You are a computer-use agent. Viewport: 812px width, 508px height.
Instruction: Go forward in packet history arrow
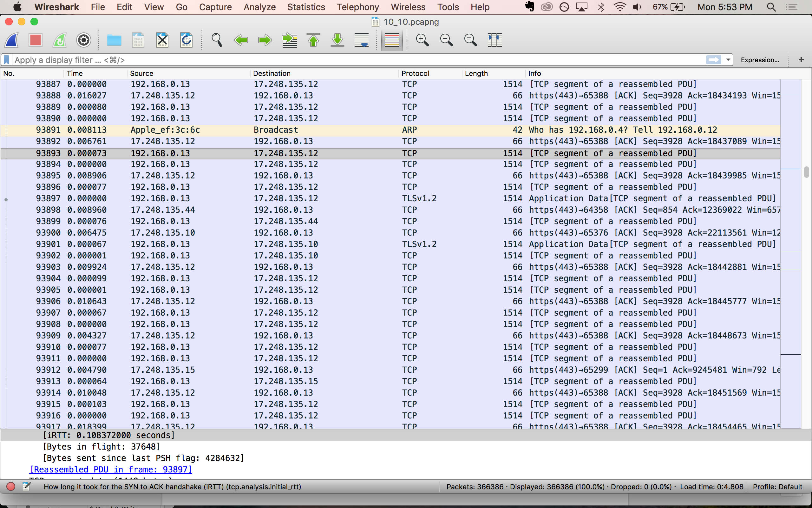[265, 40]
